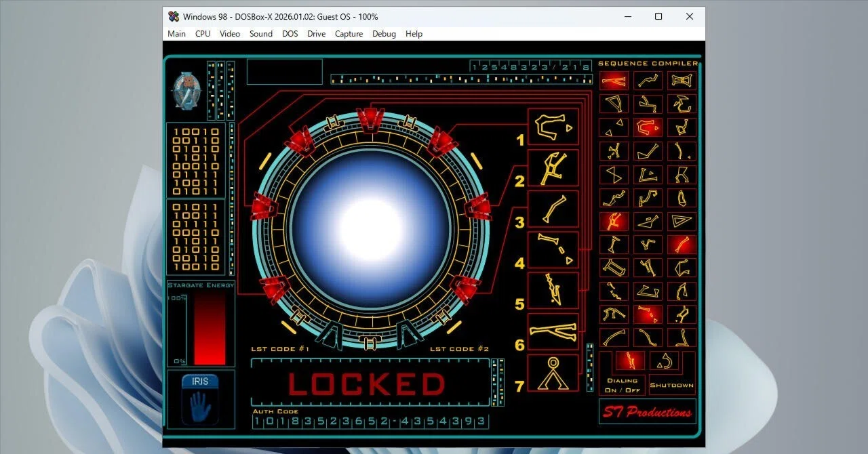The height and width of the screenshot is (454, 868).
Task: Click the lower binary code panel
Action: point(196,237)
